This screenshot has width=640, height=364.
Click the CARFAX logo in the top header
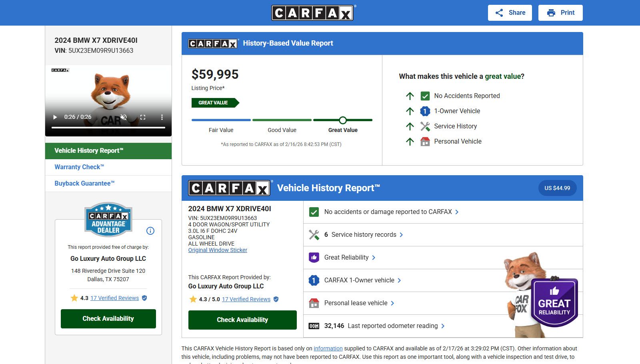[312, 13]
